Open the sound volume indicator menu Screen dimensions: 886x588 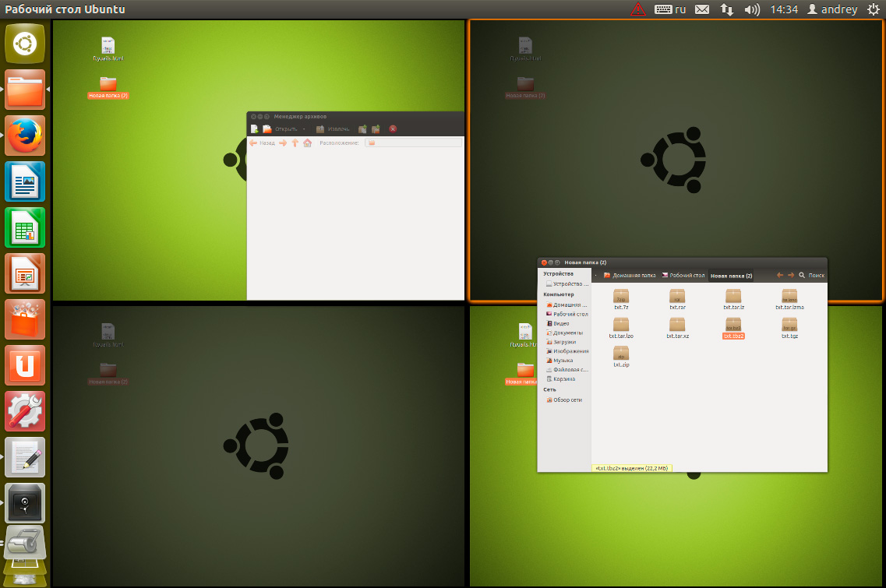point(751,9)
